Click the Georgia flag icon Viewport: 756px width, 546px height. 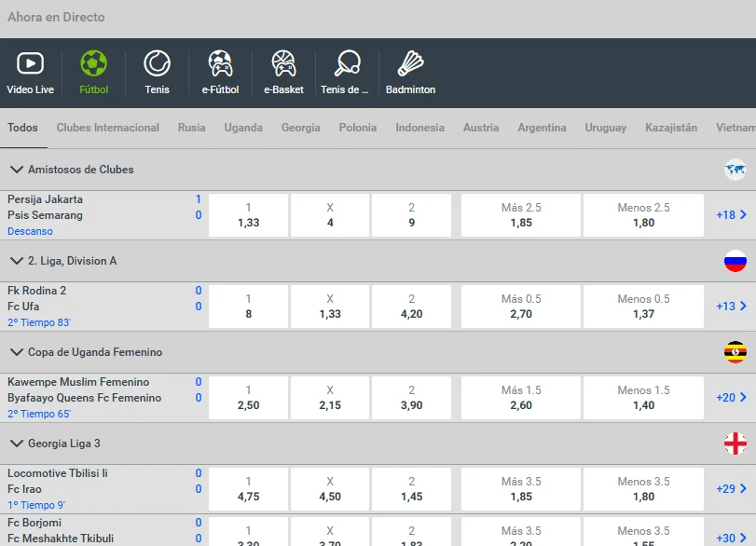pyautogui.click(x=735, y=444)
